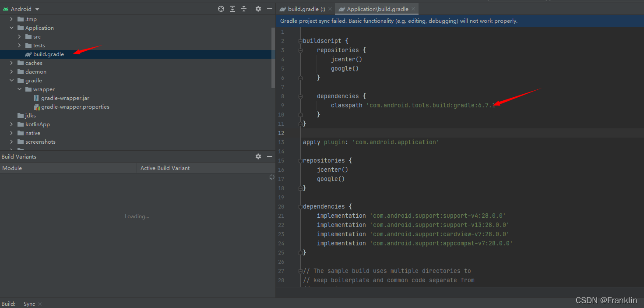Screen dimensions: 644x308
Task: Fold the buildscript dependencies block at line 8
Action: [x=300, y=96]
